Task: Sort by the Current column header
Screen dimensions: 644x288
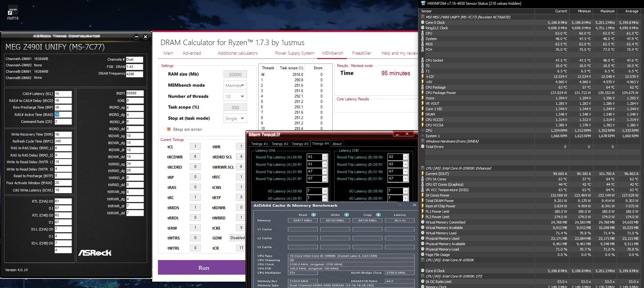Action: coord(552,11)
